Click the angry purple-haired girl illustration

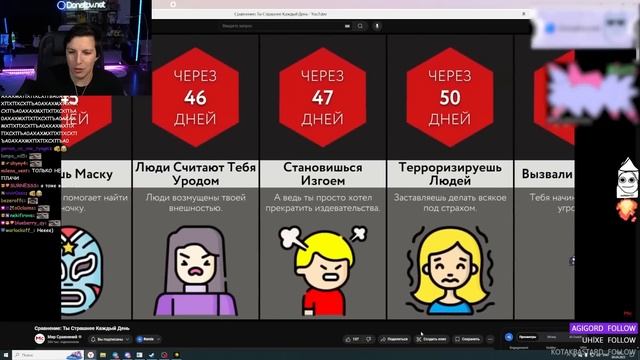pyautogui.click(x=196, y=271)
